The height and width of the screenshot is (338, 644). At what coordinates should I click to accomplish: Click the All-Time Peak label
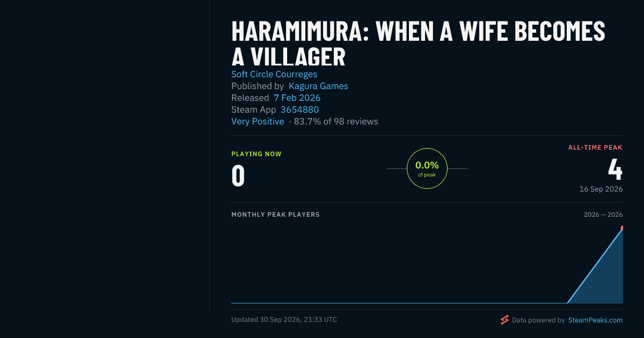[x=596, y=148]
